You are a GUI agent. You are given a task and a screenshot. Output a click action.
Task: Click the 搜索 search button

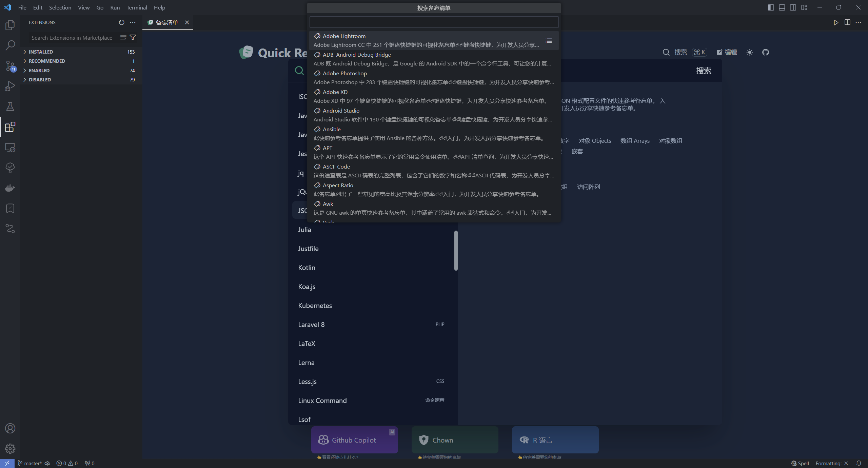(x=704, y=71)
